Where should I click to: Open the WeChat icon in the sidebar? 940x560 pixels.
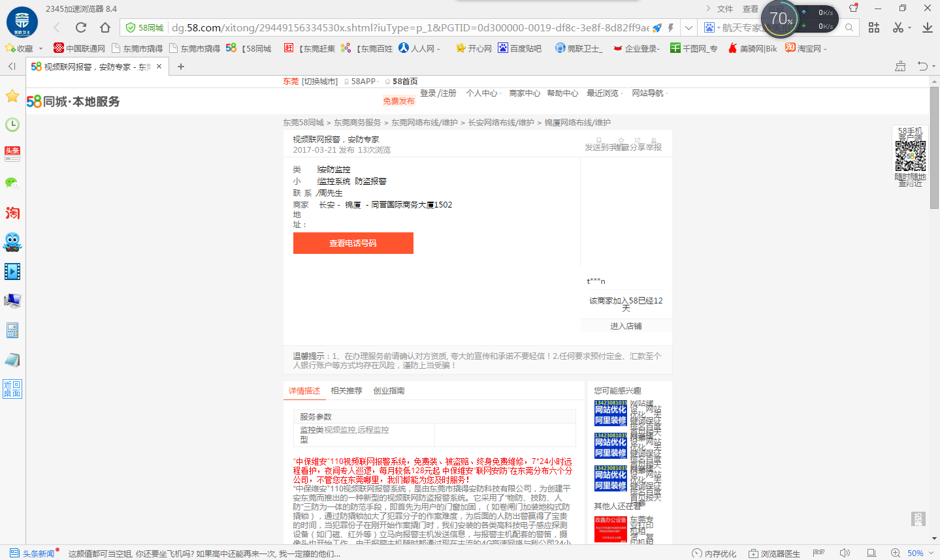[x=12, y=183]
